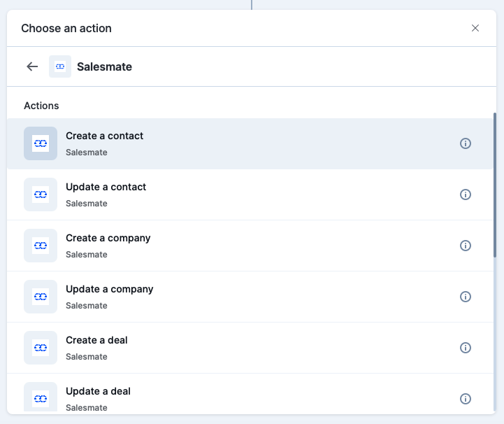Close the Choose an action dialog
This screenshot has width=504, height=424.
point(475,28)
